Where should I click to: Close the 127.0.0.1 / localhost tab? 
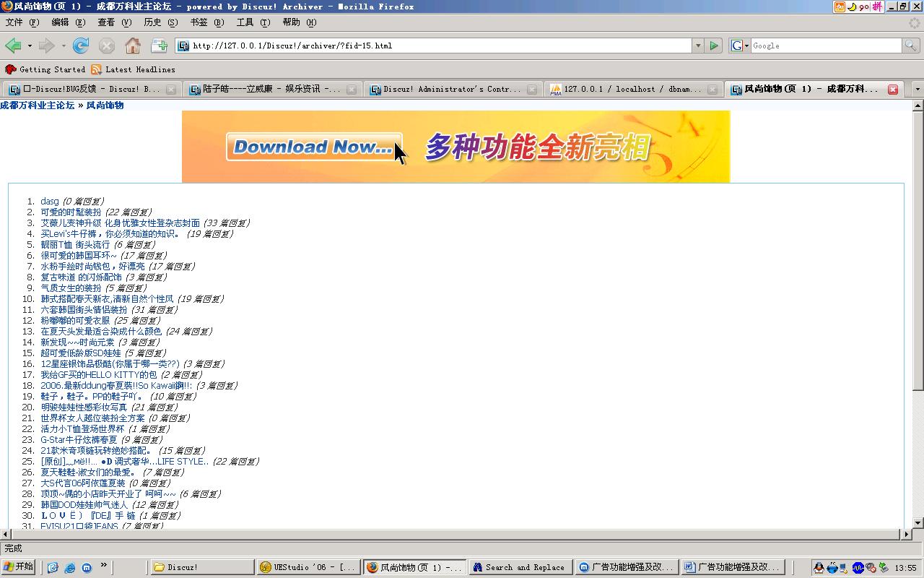tap(712, 90)
